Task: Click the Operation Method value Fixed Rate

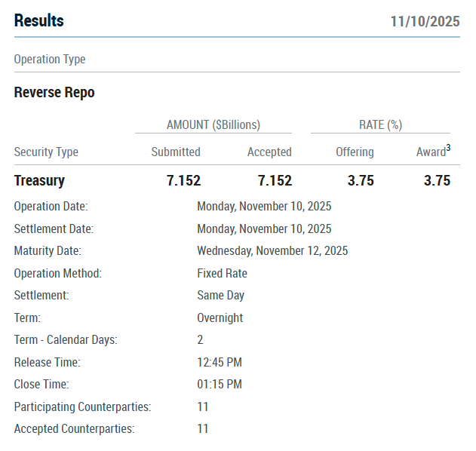Action: point(223,274)
